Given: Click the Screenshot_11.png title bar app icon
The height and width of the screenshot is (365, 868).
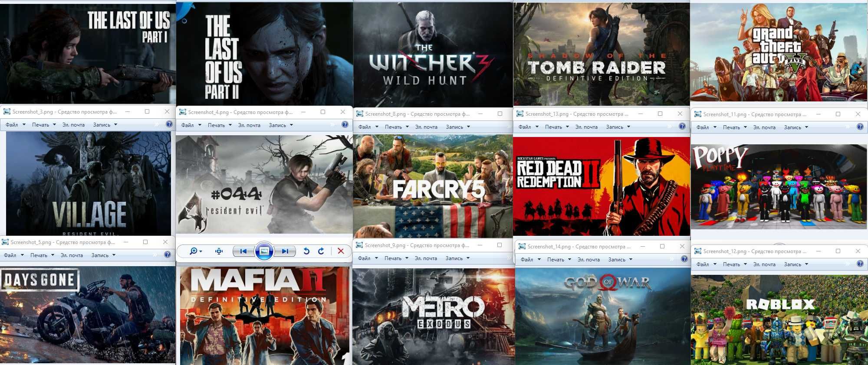Looking at the screenshot, I should click(697, 114).
